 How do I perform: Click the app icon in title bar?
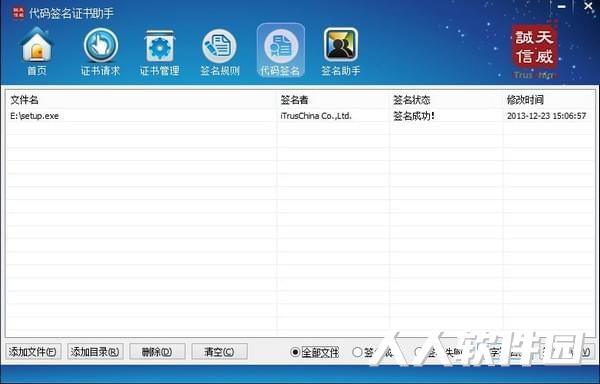18,13
